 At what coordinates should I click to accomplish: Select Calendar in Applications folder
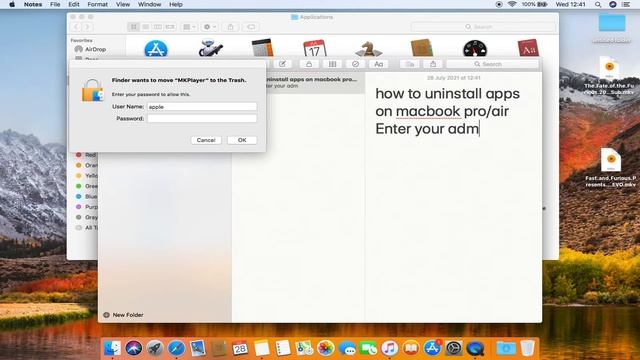tap(315, 49)
